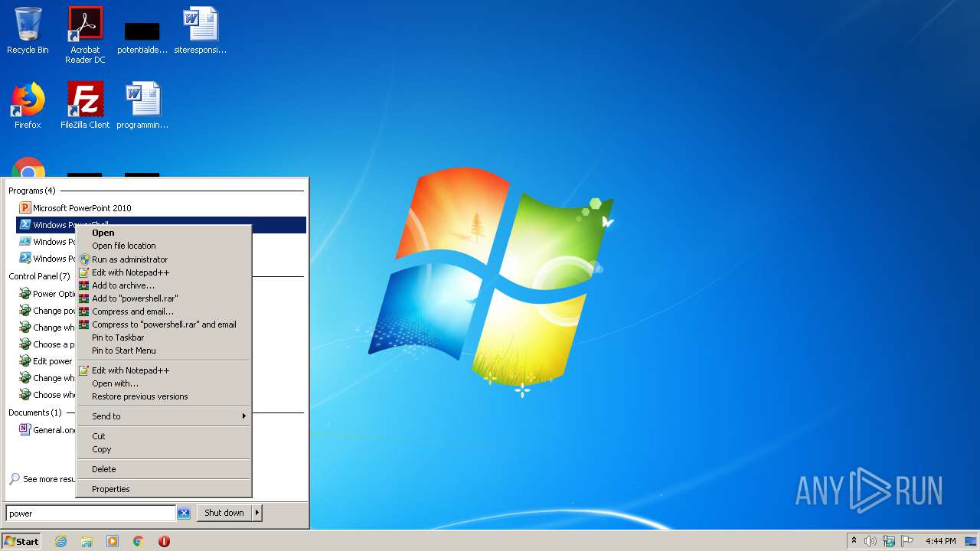Open Windows Explorer folder taskbar icon
Viewport: 980px width, 551px height.
pos(87,541)
